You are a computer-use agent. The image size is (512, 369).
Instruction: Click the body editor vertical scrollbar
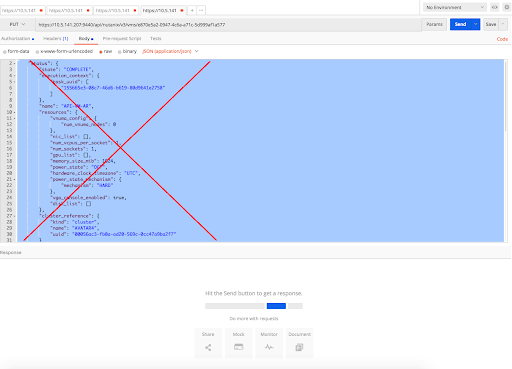(x=506, y=97)
